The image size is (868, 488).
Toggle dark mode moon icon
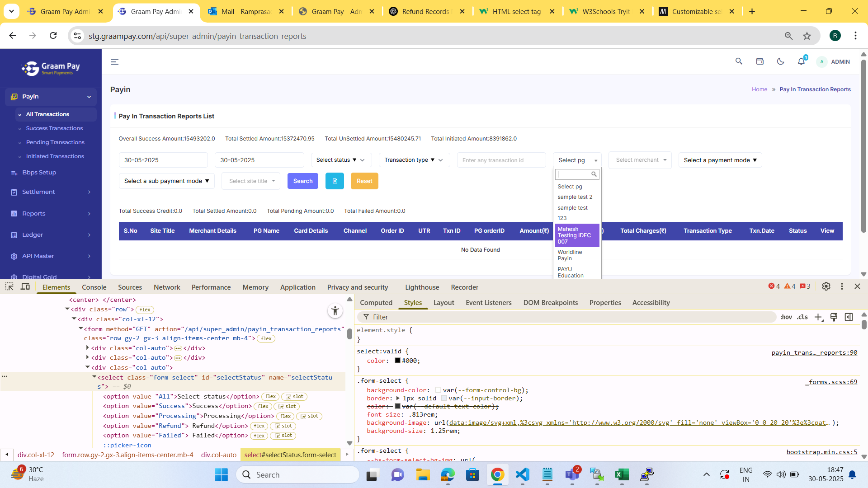pos(780,61)
